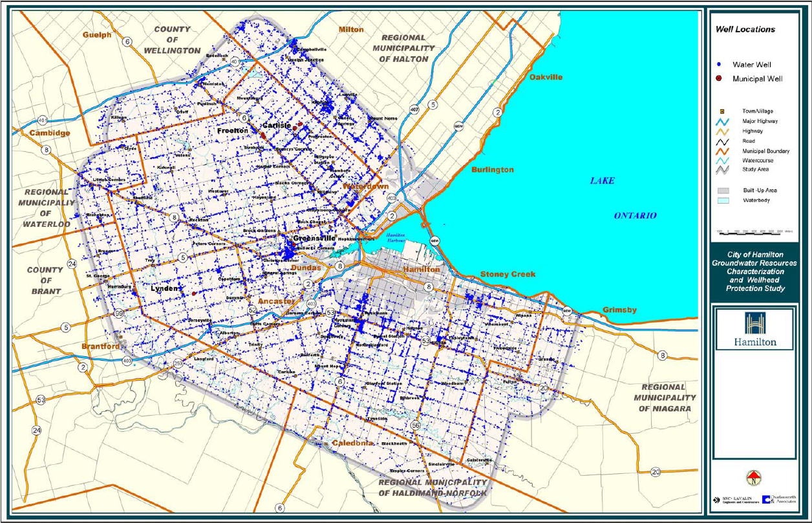Click the Major Highway legend line symbol

(721, 122)
